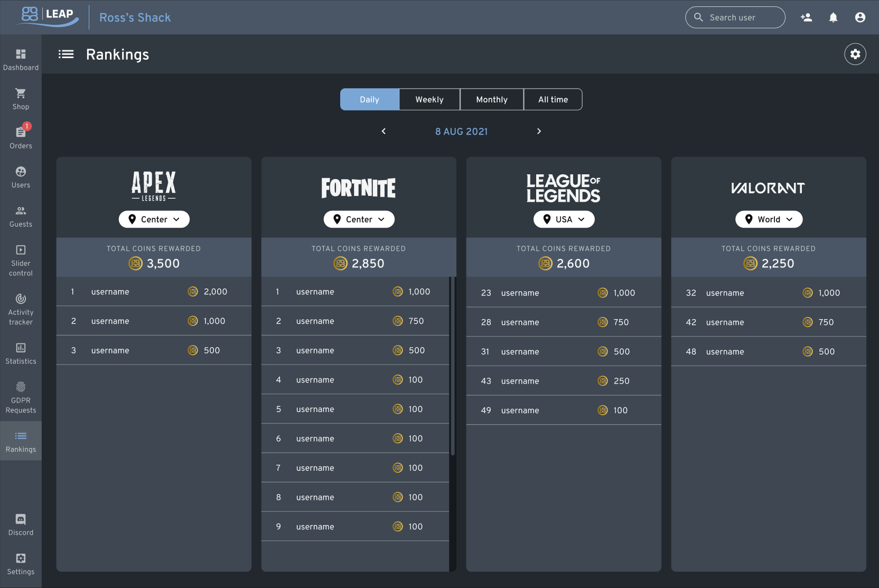Switch to the Weekly rankings tab
The width and height of the screenshot is (879, 588).
coord(429,99)
